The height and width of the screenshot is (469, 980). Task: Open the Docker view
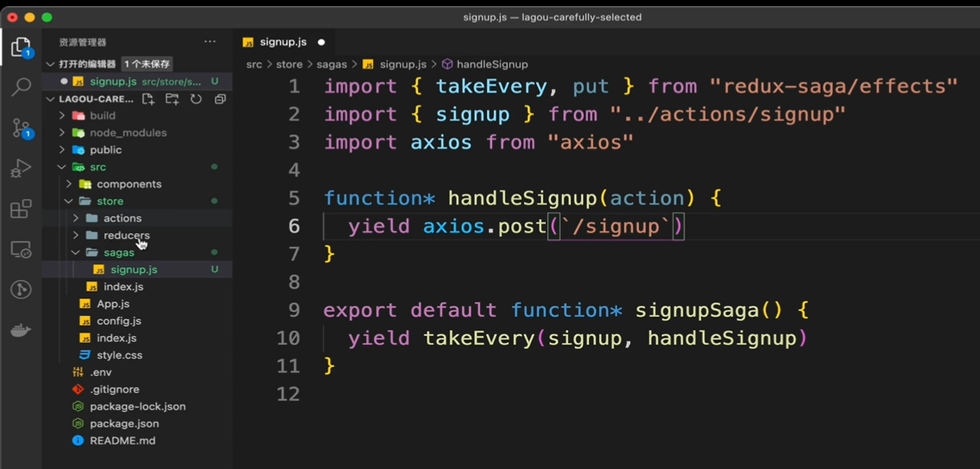(21, 331)
